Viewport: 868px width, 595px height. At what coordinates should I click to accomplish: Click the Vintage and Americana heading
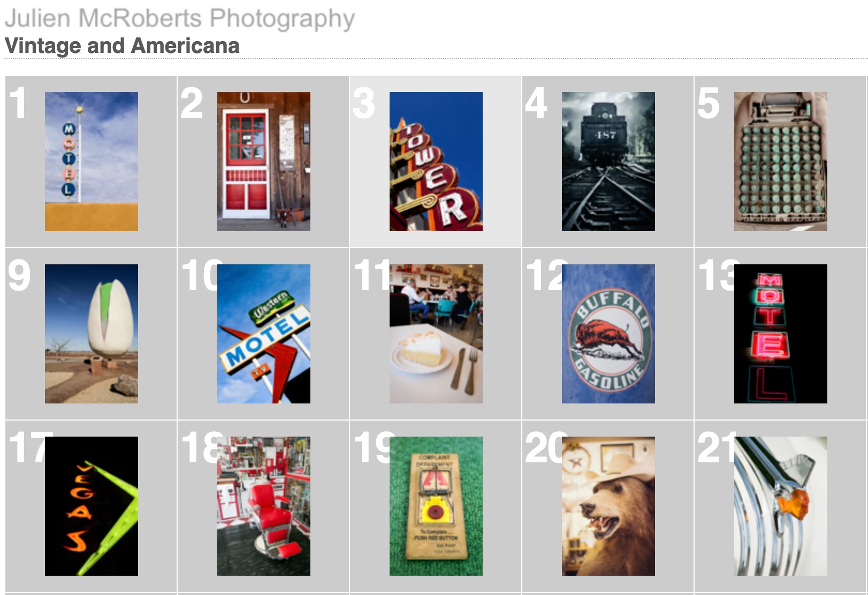pos(122,46)
